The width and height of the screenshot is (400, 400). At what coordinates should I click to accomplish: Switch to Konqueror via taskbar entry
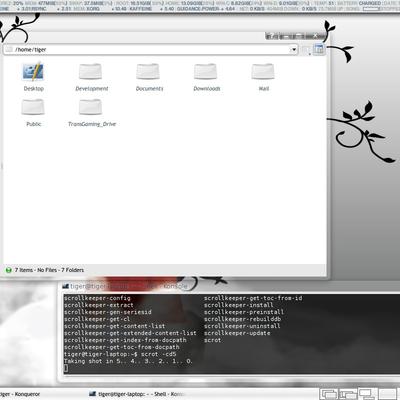(20, 394)
